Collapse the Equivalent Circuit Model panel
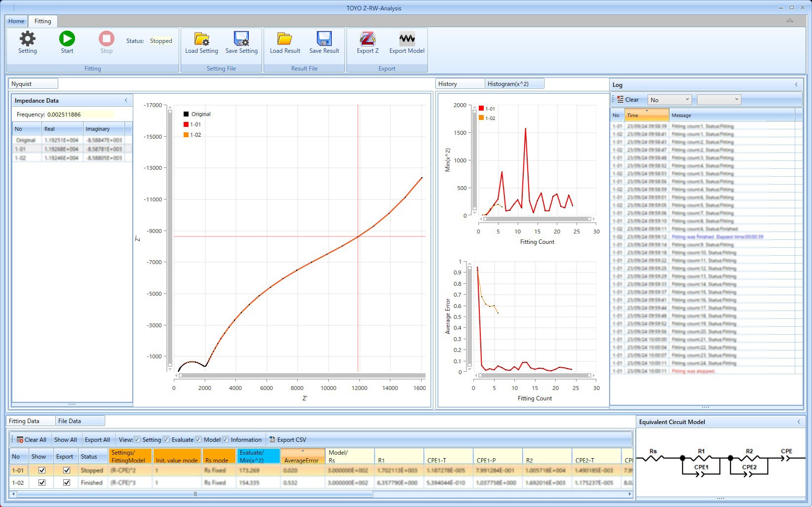 point(799,422)
